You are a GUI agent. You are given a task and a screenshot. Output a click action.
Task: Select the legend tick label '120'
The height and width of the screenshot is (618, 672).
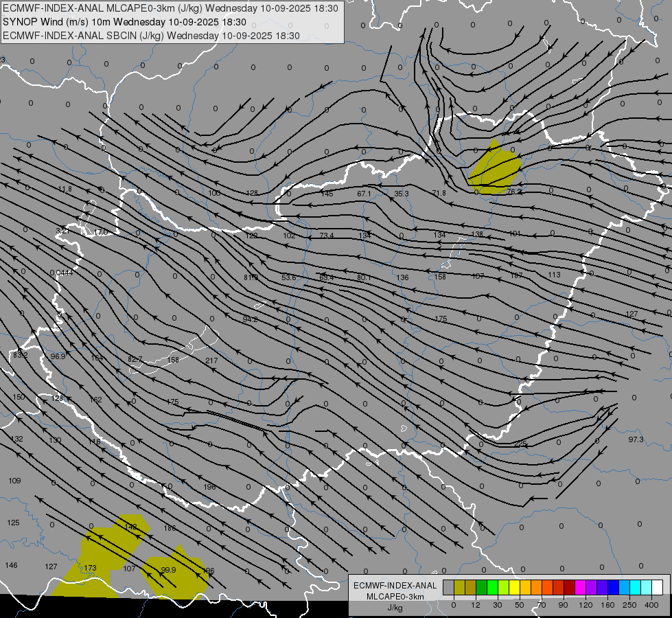[x=586, y=605]
